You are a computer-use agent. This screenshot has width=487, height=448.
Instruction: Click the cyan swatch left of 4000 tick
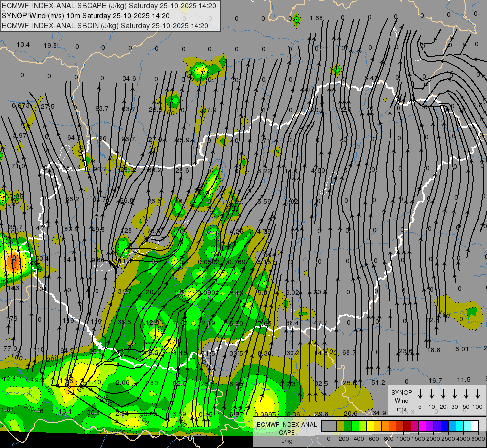(459, 426)
